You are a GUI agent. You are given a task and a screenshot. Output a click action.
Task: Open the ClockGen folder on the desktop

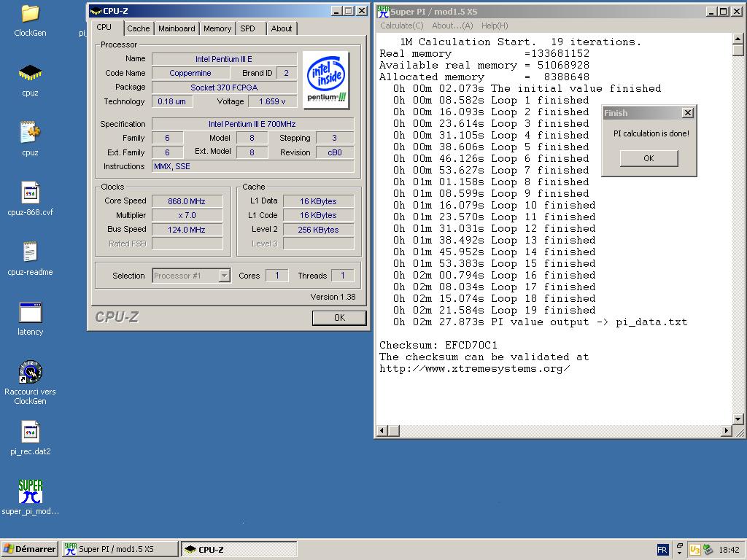[30, 15]
